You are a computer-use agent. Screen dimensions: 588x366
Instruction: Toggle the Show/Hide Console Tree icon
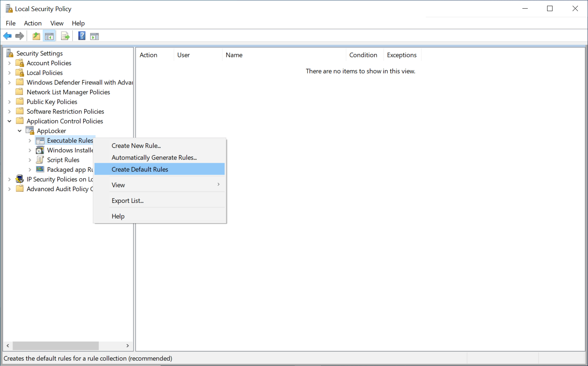point(49,35)
